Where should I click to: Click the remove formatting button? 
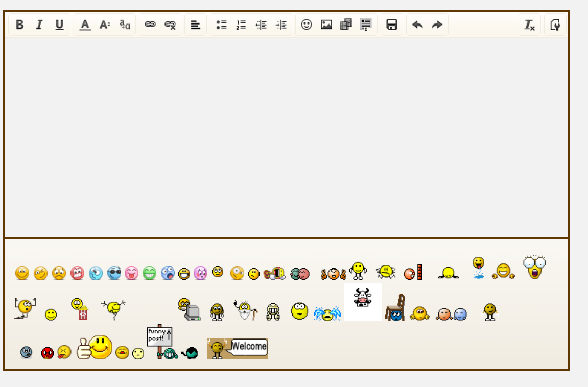[x=530, y=25]
